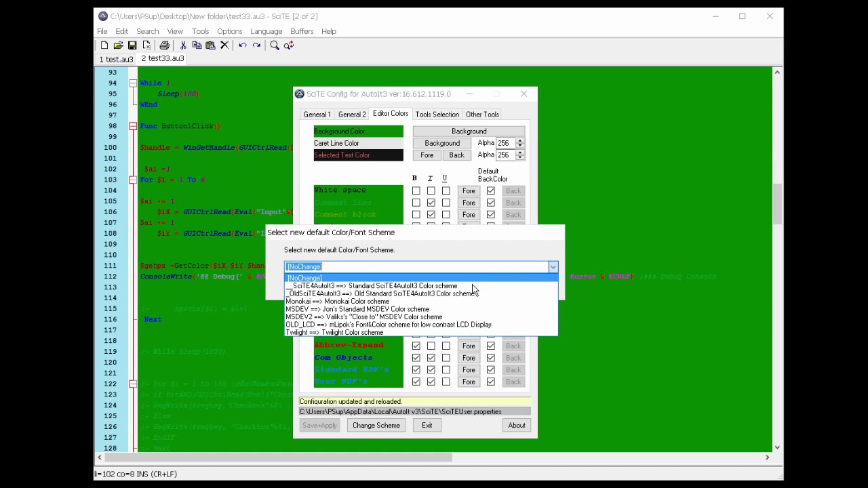Viewport: 868px width, 488px height.
Task: Choose Standard SciTE4AutoIt3 Color scheme
Action: [x=421, y=286]
